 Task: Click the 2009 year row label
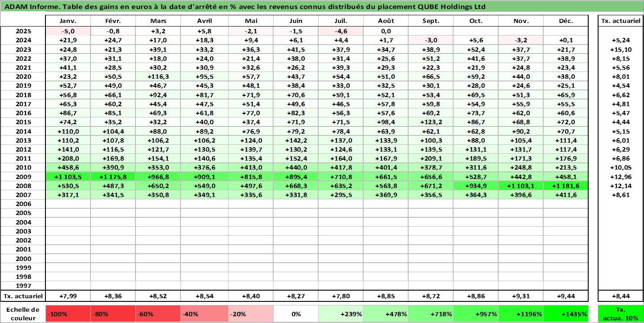23,176
